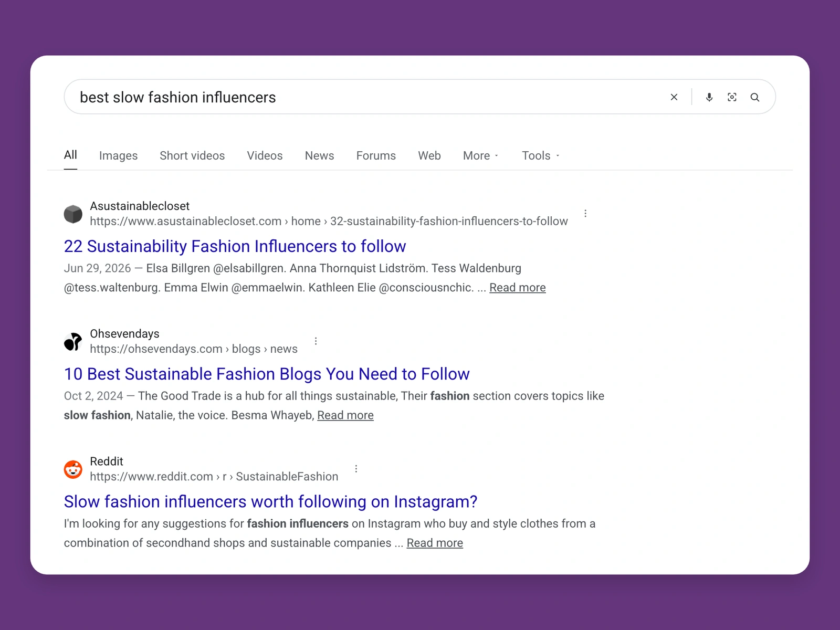Image resolution: width=840 pixels, height=630 pixels.
Task: Click the Ohsevendays site name
Action: pos(124,333)
